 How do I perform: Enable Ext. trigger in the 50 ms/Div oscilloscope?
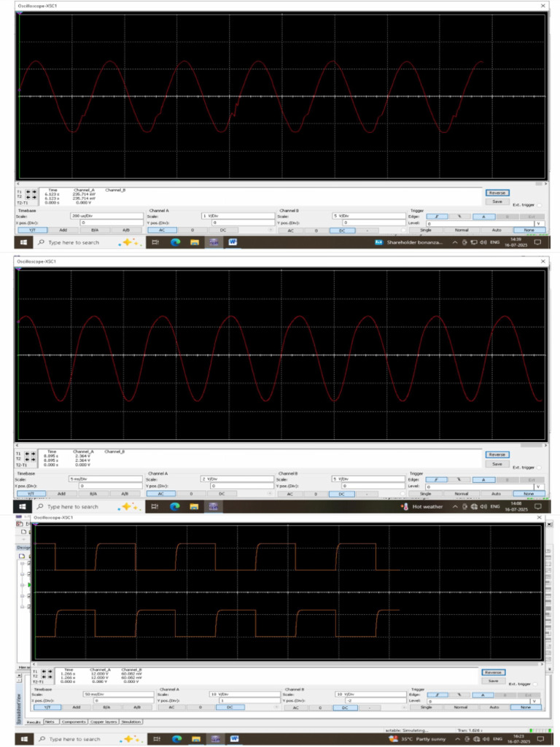[535, 684]
